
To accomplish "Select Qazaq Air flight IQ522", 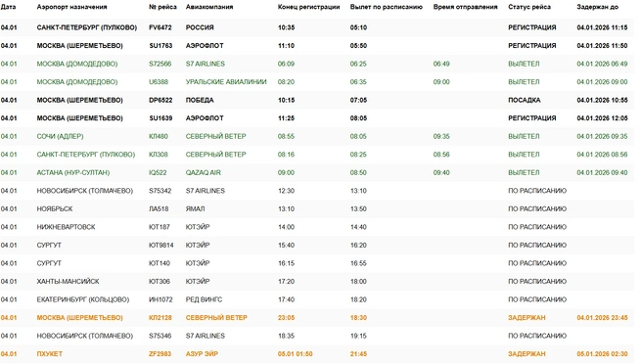I will pyautogui.click(x=317, y=172).
